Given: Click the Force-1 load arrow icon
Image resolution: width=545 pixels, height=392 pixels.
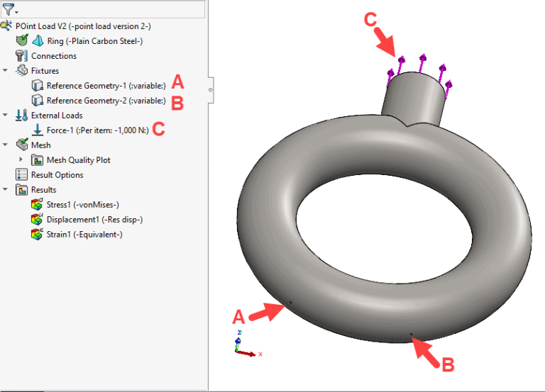Looking at the screenshot, I should coord(37,130).
